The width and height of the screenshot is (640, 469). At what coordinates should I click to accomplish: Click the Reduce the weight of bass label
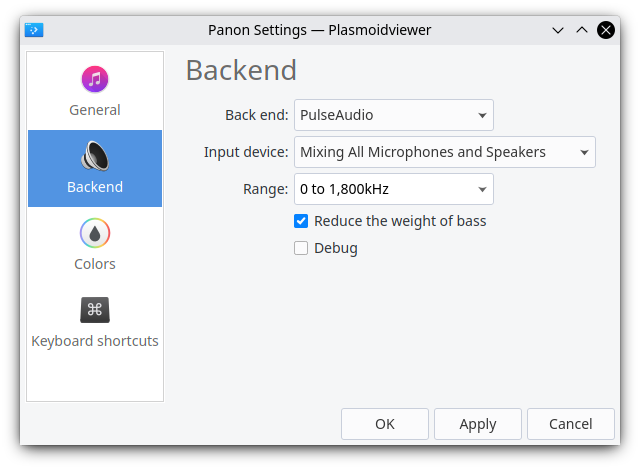coord(400,221)
